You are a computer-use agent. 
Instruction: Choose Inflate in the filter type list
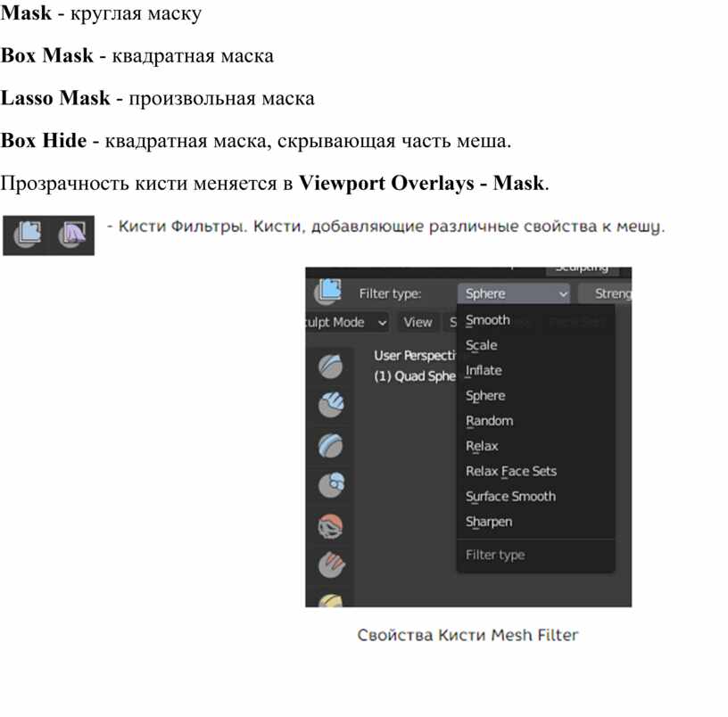484,370
